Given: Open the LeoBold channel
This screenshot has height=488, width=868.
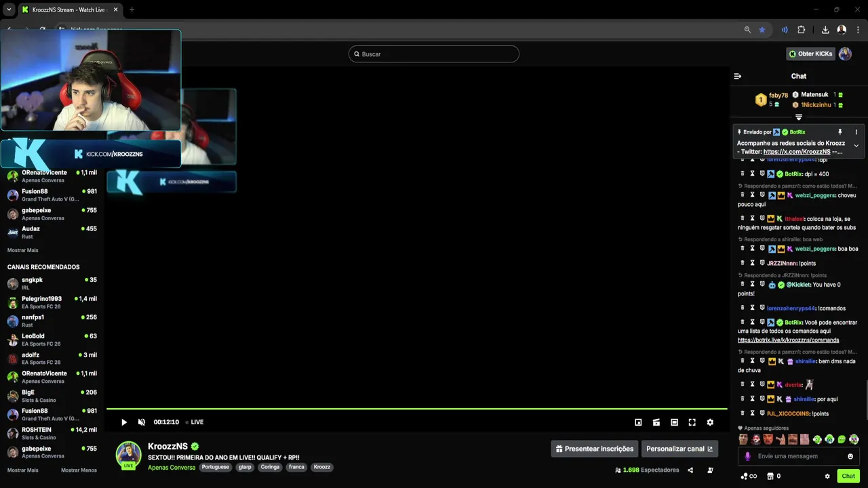Looking at the screenshot, I should click(x=52, y=340).
